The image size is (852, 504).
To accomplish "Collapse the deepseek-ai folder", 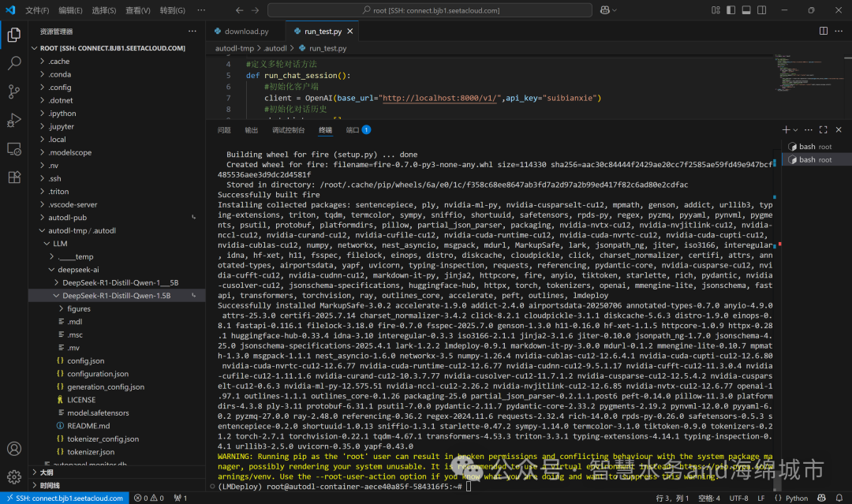I will (x=118, y=270).
